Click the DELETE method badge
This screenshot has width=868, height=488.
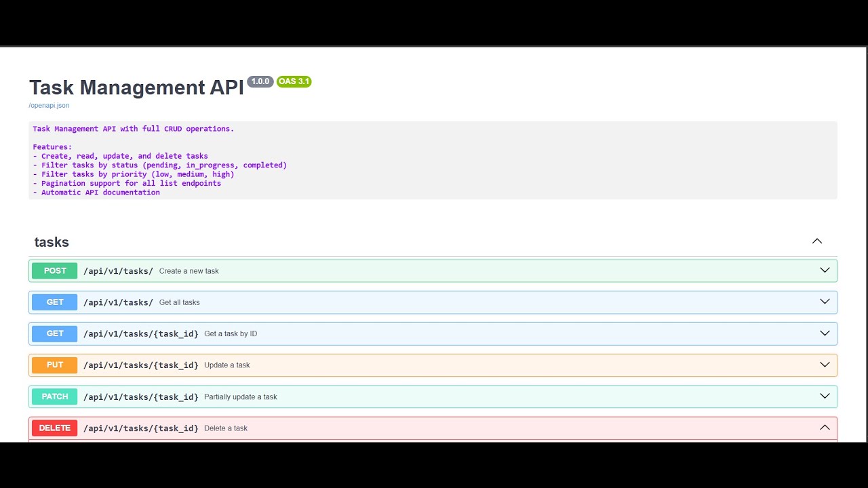[x=55, y=428]
